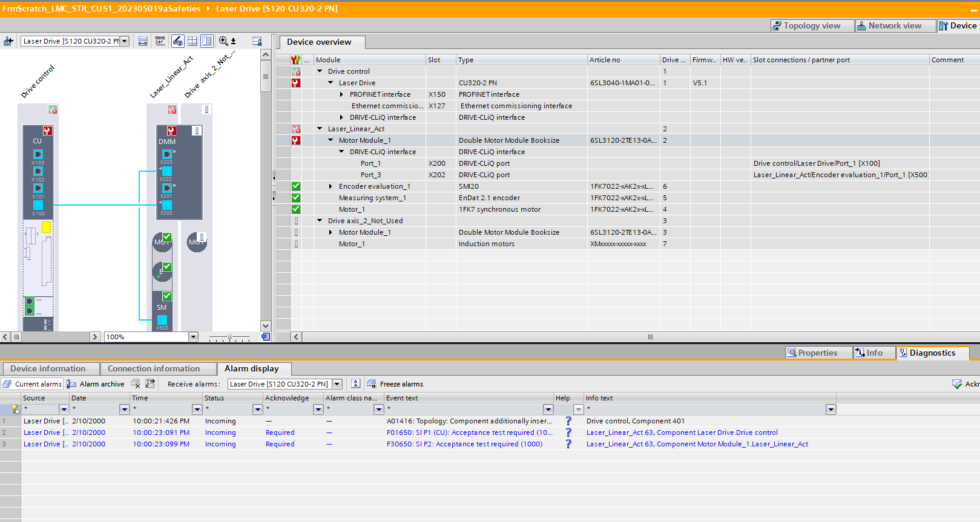The image size is (980, 522).
Task: Switch to the Connection information tab
Action: (154, 368)
